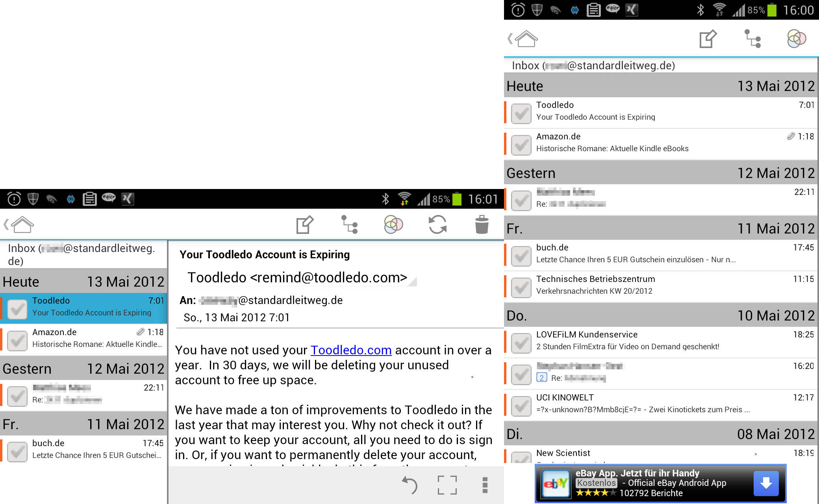The image size is (819, 504).
Task: Tap Inbox account title in left pane
Action: pyautogui.click(x=82, y=254)
